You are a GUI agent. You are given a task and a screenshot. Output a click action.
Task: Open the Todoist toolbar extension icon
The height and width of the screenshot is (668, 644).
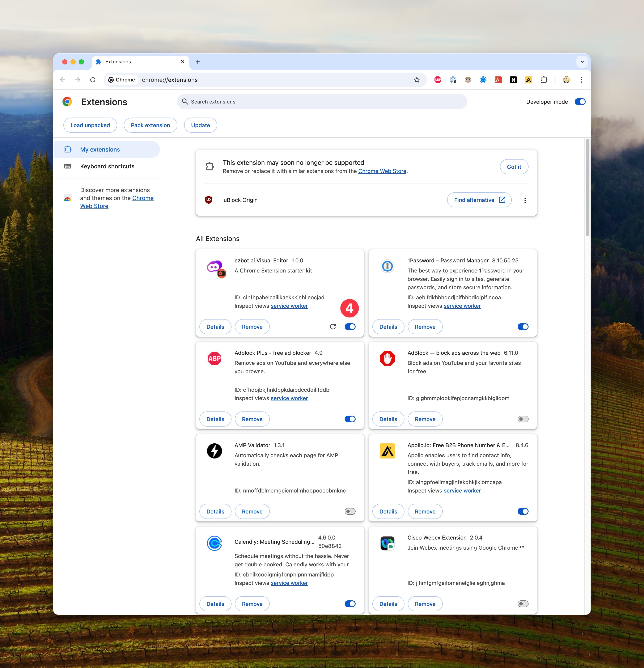pos(498,80)
